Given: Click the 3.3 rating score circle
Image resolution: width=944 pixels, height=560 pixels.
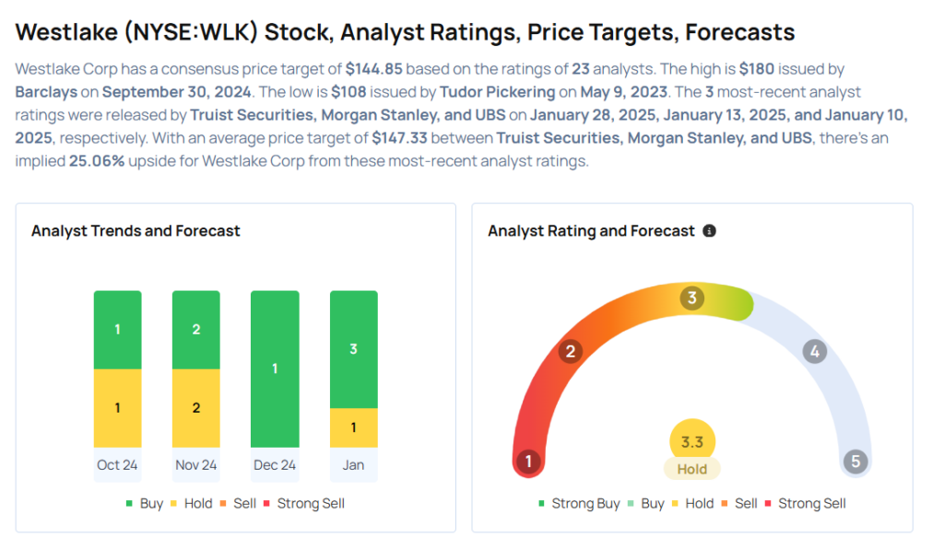Looking at the screenshot, I should [691, 442].
